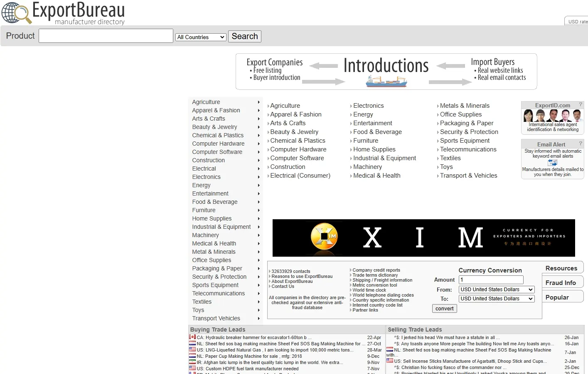
Task: Switch to the Fraud Info tab
Action: coord(561,283)
